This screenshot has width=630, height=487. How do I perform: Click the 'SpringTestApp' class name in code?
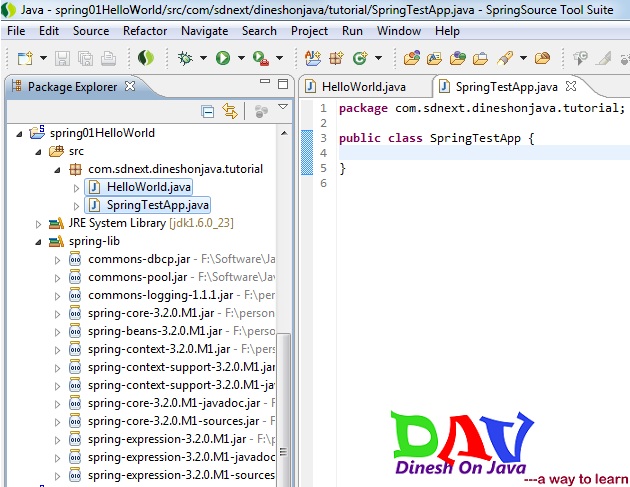tap(475, 138)
